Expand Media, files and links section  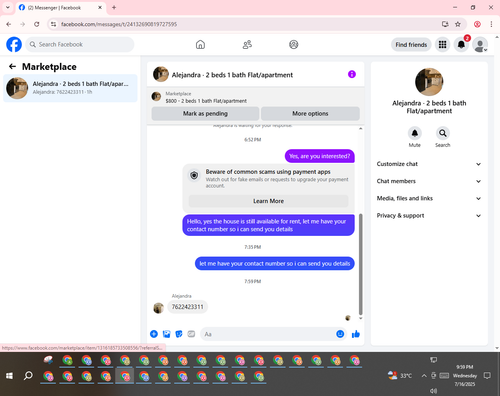[x=429, y=198]
